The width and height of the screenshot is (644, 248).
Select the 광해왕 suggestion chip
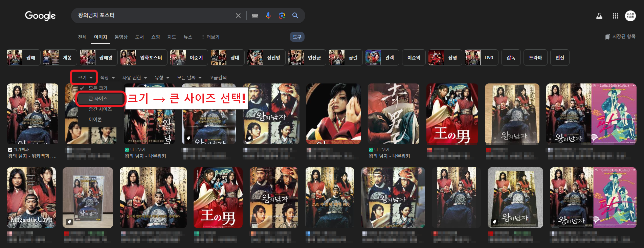click(98, 57)
